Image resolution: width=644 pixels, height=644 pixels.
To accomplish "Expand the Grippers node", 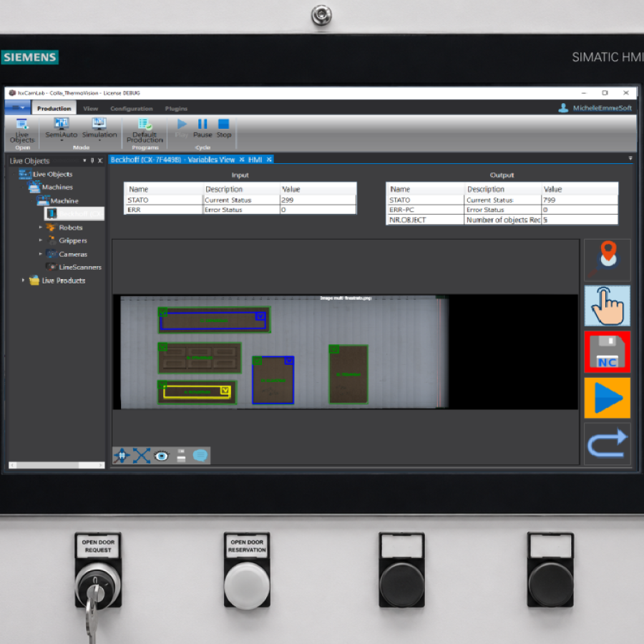I will (x=41, y=240).
